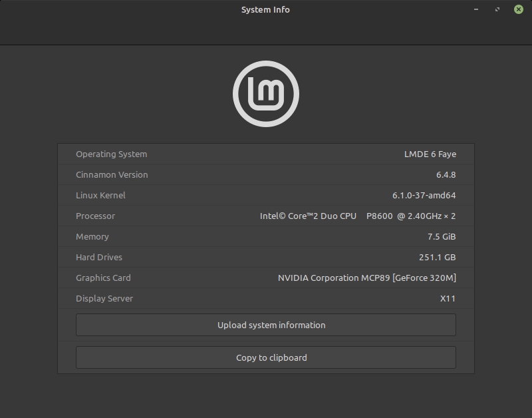The width and height of the screenshot is (532, 418).
Task: Minimize the System Info window
Action: [476, 9]
